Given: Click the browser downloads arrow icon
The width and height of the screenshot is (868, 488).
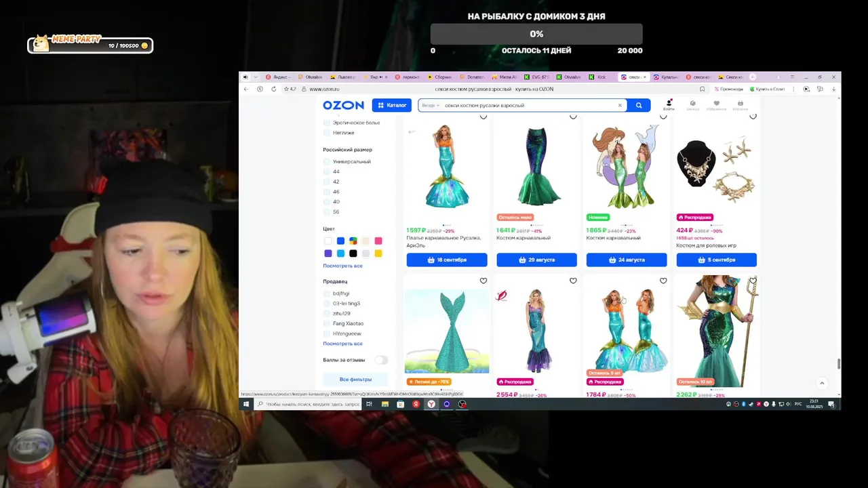Looking at the screenshot, I should point(833,89).
